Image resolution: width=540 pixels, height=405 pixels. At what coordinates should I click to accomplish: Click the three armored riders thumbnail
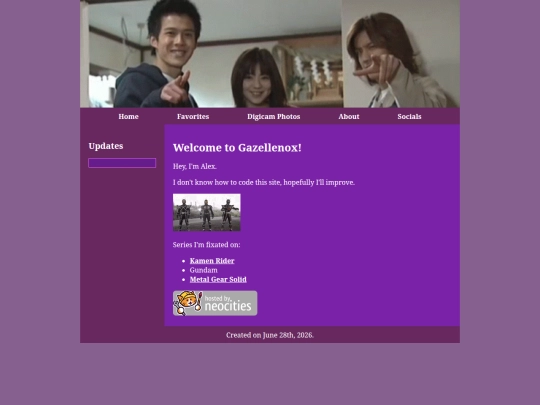(x=207, y=212)
